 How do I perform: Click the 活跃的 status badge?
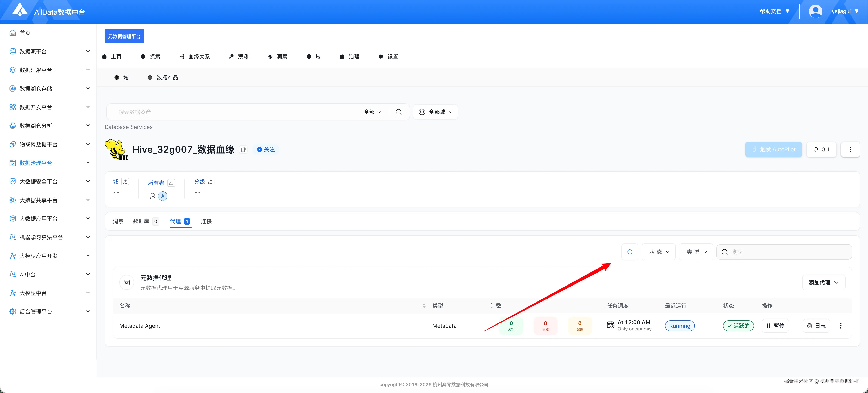click(x=738, y=326)
